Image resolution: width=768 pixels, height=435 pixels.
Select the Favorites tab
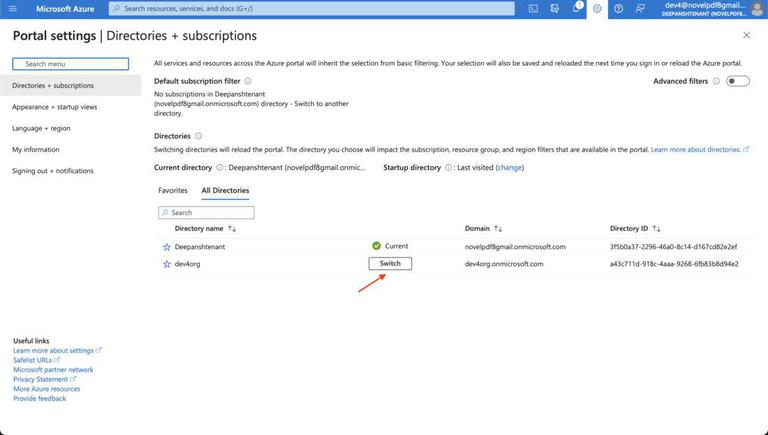pyautogui.click(x=173, y=191)
